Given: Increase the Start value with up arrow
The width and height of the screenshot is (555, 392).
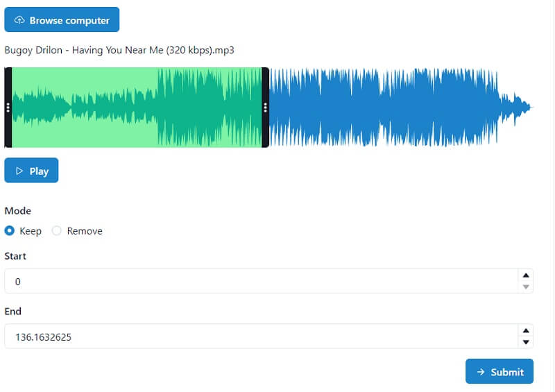Looking at the screenshot, I should pyautogui.click(x=526, y=275).
